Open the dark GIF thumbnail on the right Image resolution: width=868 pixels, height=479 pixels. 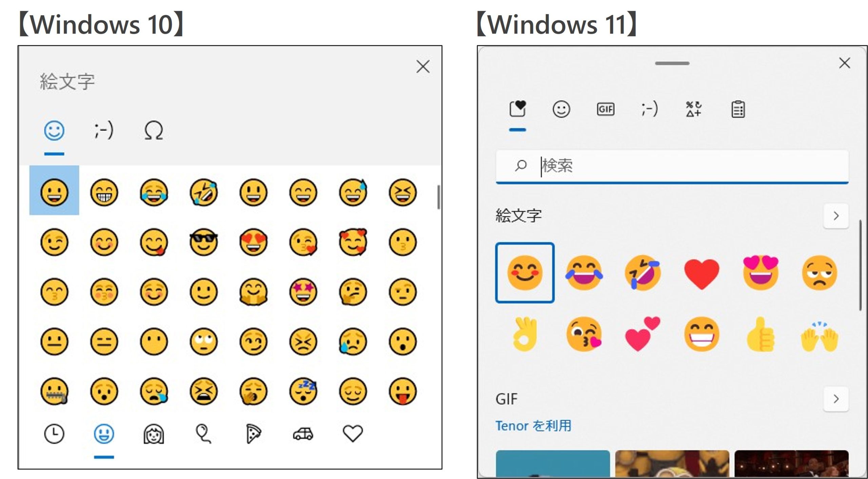791,463
